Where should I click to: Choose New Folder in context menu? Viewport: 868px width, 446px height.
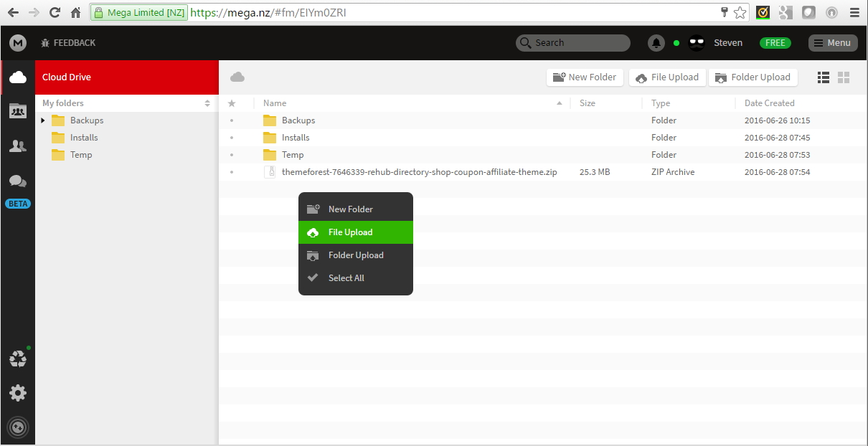coord(356,209)
